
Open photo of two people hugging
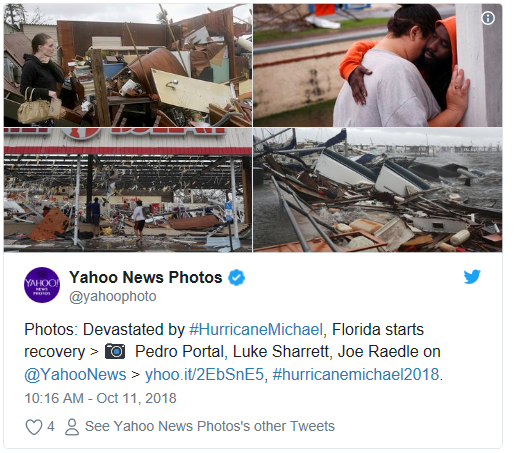pos(377,65)
